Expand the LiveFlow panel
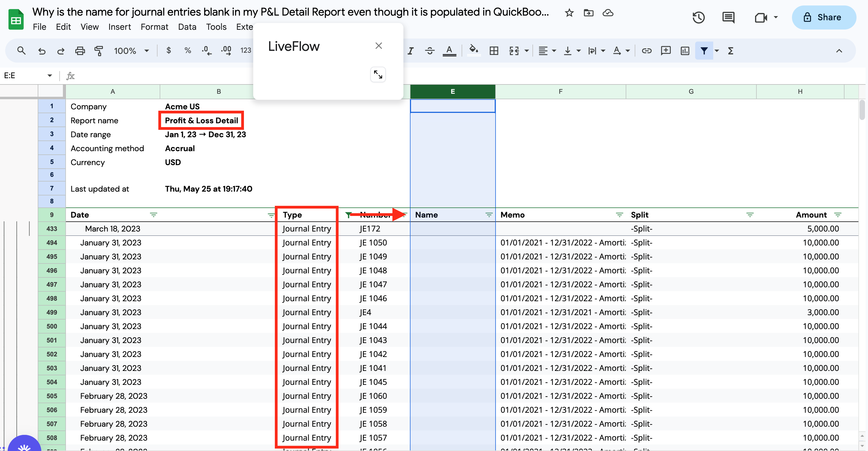Image resolution: width=868 pixels, height=451 pixels. (378, 74)
